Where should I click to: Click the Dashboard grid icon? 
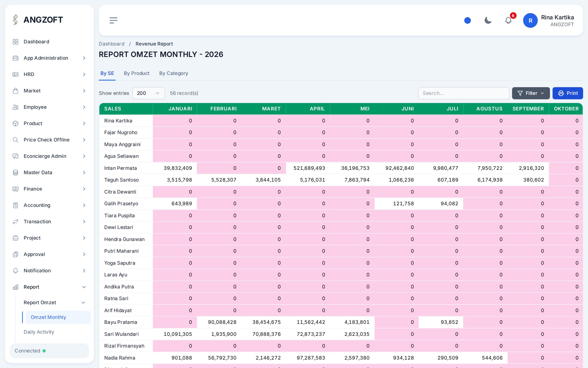[16, 42]
